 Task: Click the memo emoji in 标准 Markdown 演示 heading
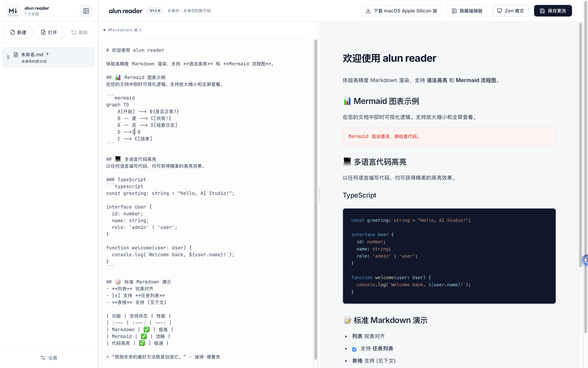tap(347, 320)
